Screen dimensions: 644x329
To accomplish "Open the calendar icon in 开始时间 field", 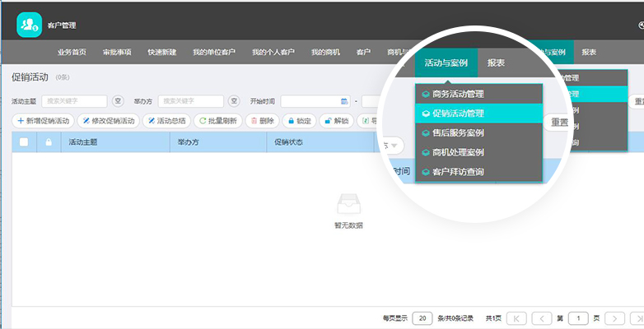I will click(344, 101).
